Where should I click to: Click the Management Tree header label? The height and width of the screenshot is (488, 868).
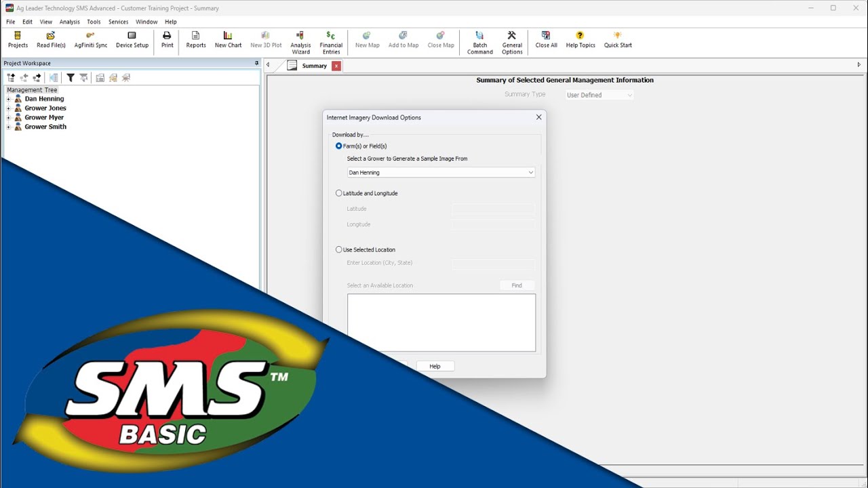[32, 89]
